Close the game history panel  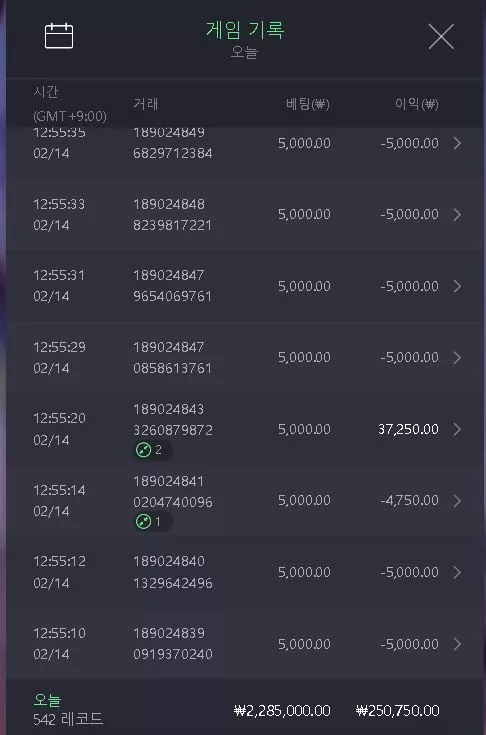(x=441, y=37)
